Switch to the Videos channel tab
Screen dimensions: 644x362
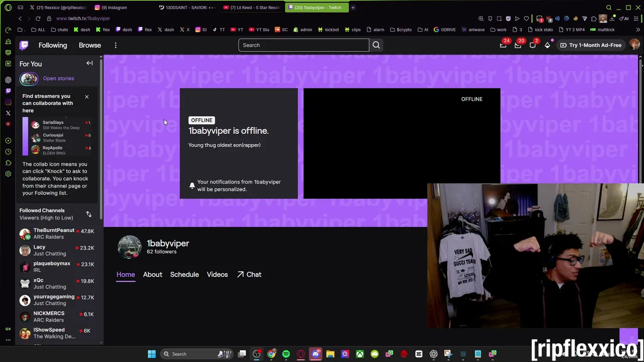tap(217, 275)
